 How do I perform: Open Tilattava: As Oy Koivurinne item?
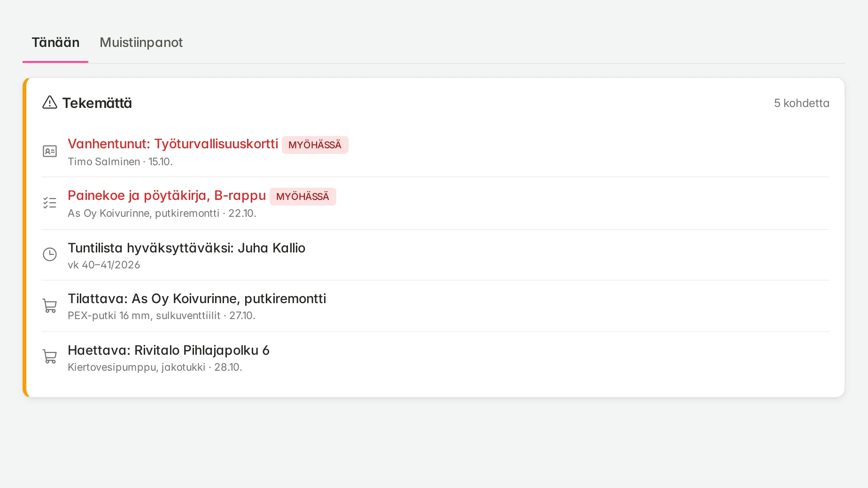click(x=197, y=298)
